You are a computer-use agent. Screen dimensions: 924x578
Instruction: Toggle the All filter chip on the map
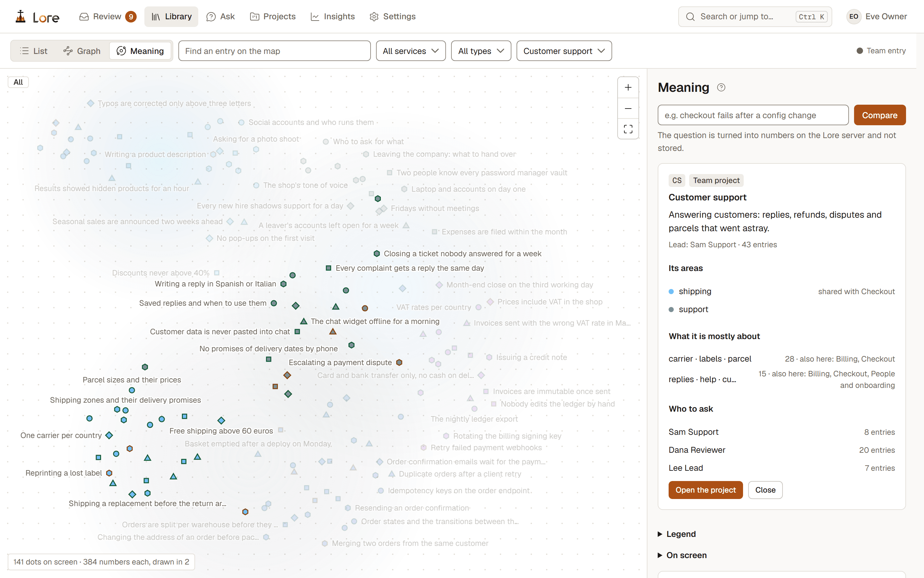pyautogui.click(x=18, y=82)
